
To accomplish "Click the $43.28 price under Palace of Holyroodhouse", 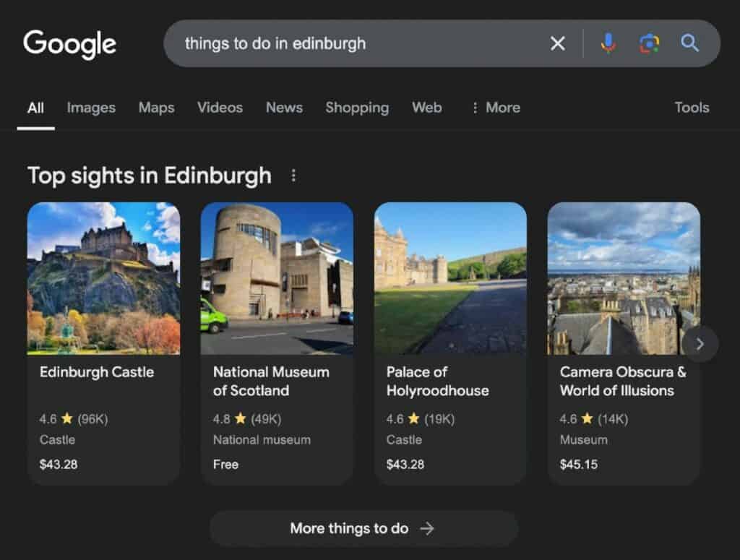I will click(405, 465).
